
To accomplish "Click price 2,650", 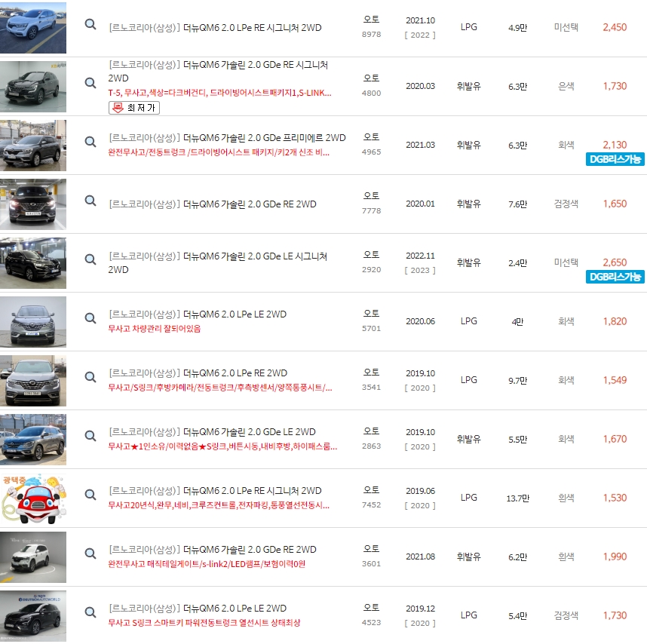I will 615,262.
